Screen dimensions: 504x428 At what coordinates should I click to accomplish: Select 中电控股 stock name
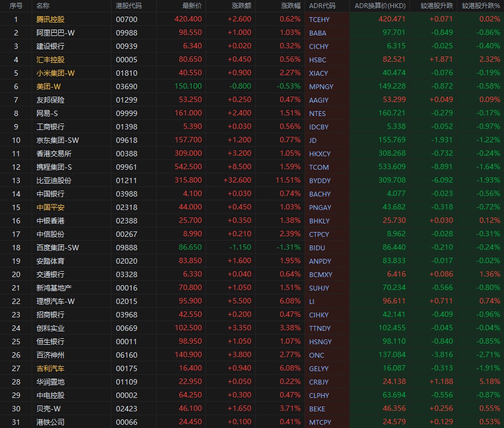click(50, 395)
